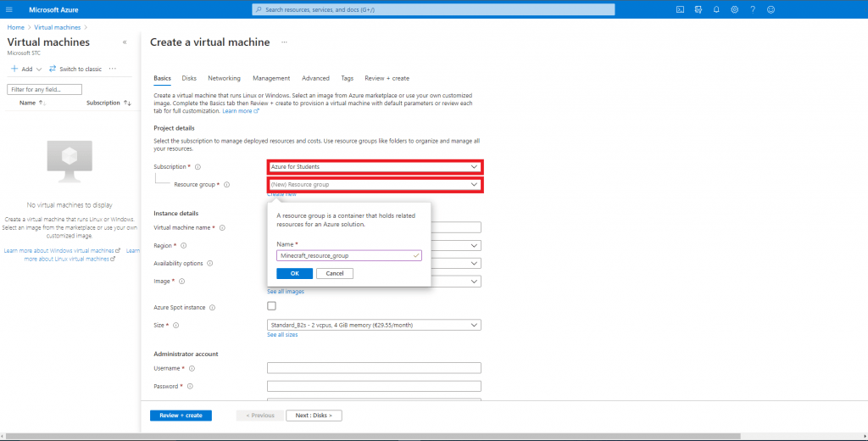868x441 pixels.
Task: Switch to the Disks tab
Action: coord(189,78)
